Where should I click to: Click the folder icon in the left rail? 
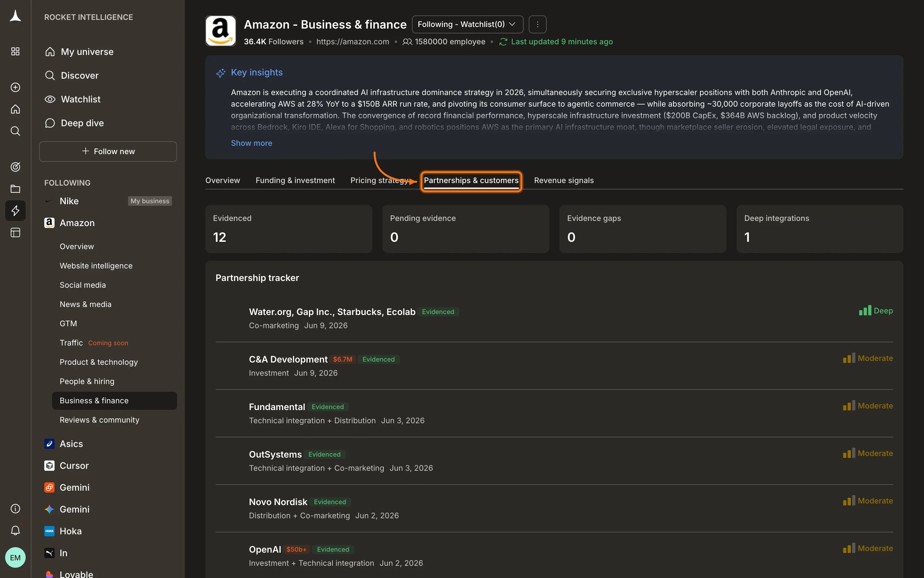point(15,189)
